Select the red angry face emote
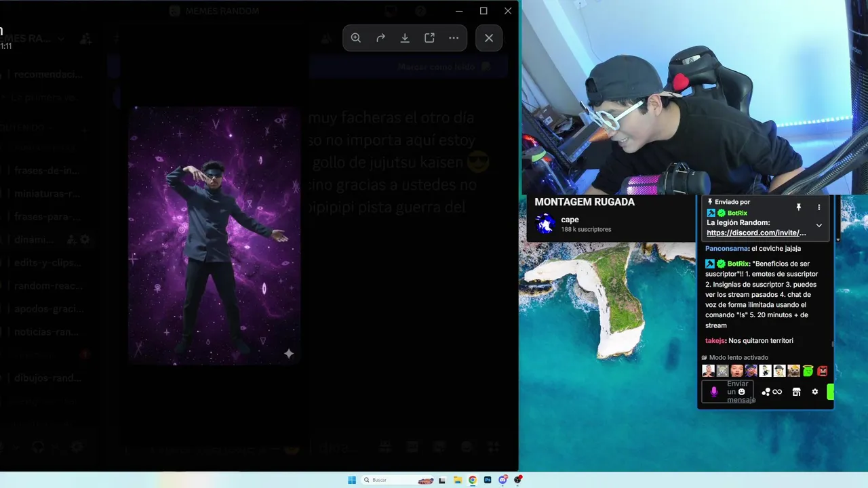The image size is (868, 488). [823, 371]
